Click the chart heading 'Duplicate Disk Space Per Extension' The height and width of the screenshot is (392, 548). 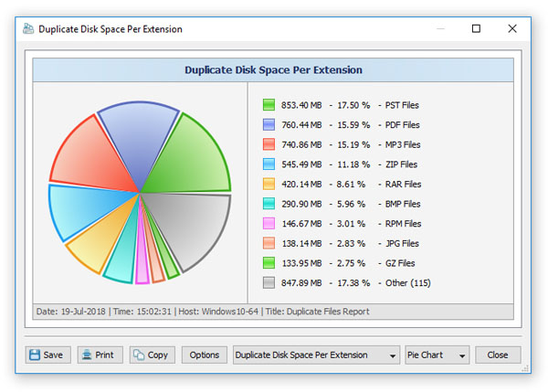273,70
